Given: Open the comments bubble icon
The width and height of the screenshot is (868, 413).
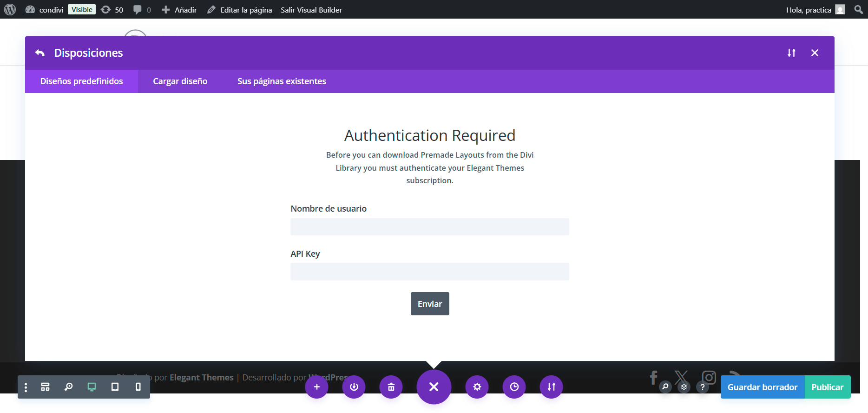Looking at the screenshot, I should pos(142,9).
